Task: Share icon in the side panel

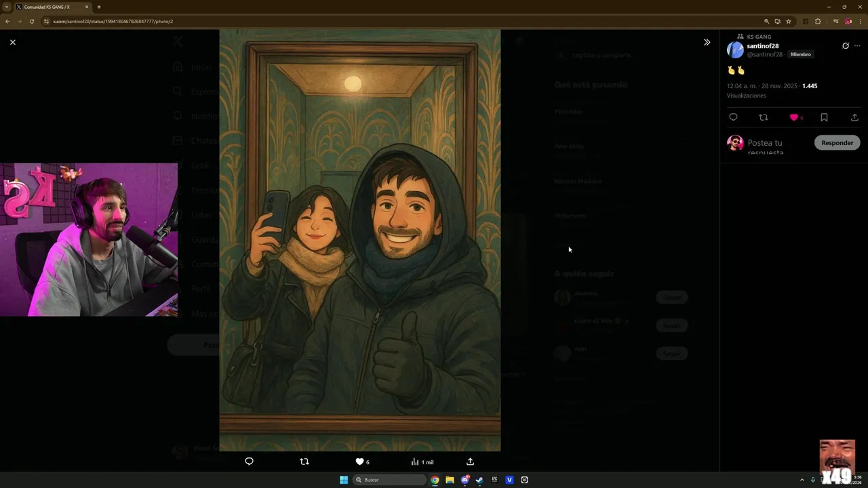Action: pyautogui.click(x=854, y=117)
